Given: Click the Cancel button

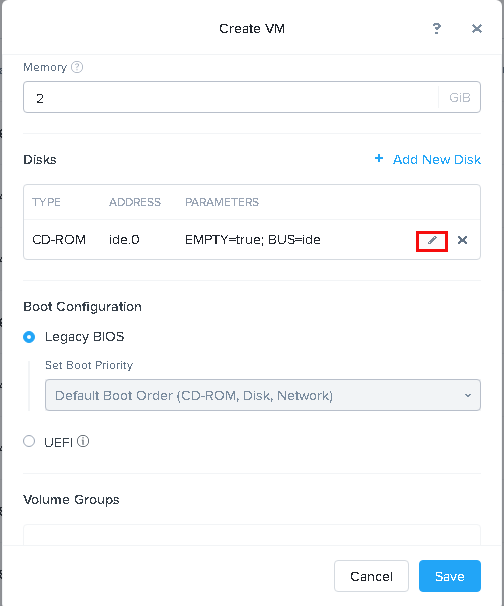Looking at the screenshot, I should 371,576.
